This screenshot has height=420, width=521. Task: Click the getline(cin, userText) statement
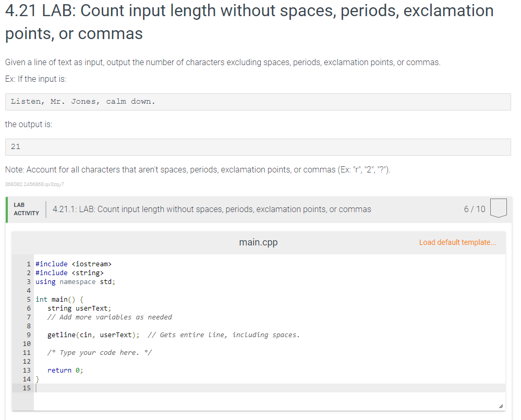point(93,335)
